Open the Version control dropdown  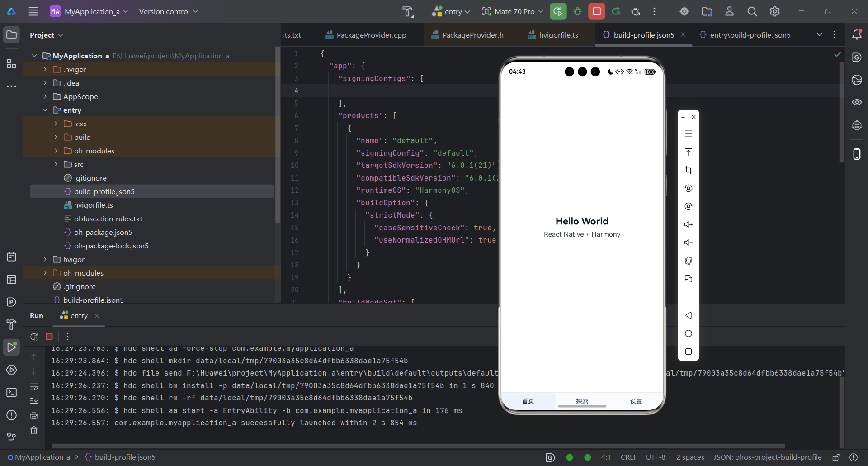point(168,11)
